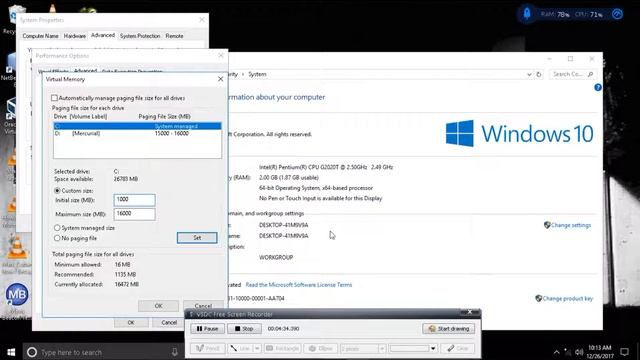Confirm Virtual Memory dialog with OK

pos(158,305)
